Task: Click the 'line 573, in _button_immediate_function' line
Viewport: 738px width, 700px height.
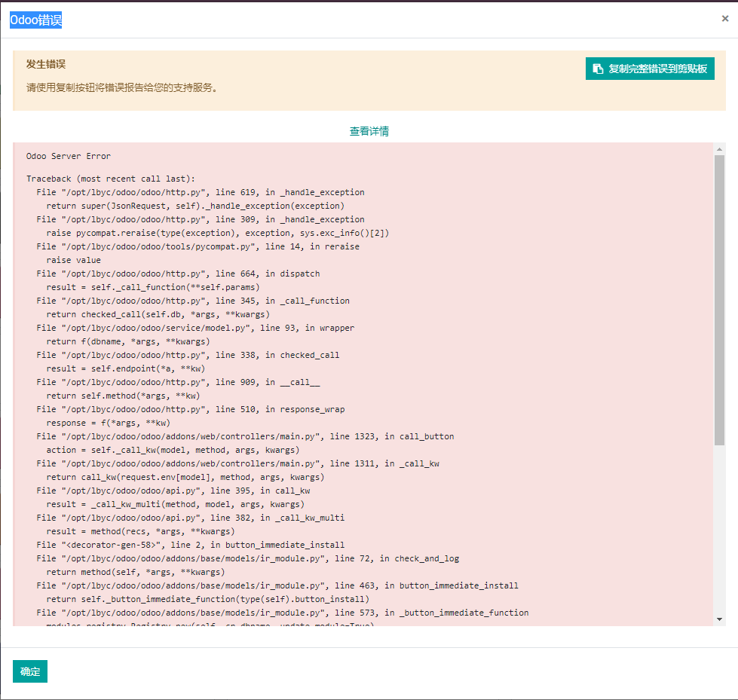Action: [283, 613]
